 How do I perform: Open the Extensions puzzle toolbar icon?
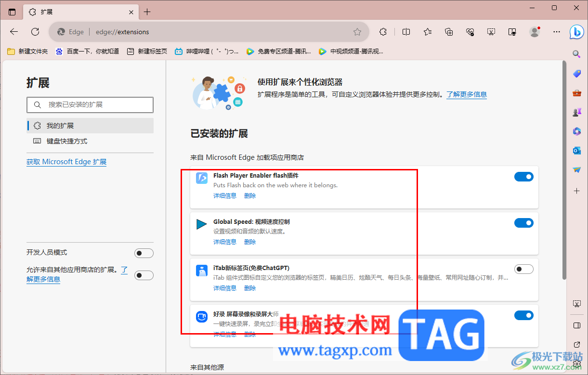(383, 32)
